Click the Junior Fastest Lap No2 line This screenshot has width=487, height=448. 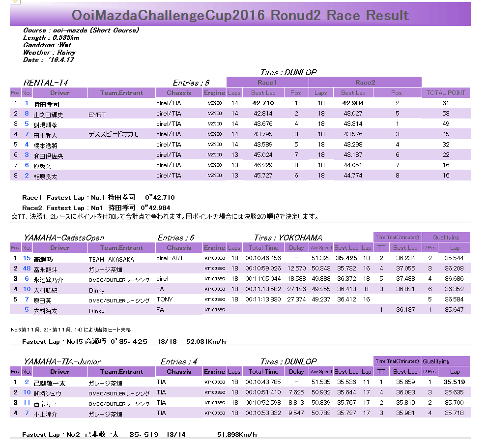[x=140, y=434]
